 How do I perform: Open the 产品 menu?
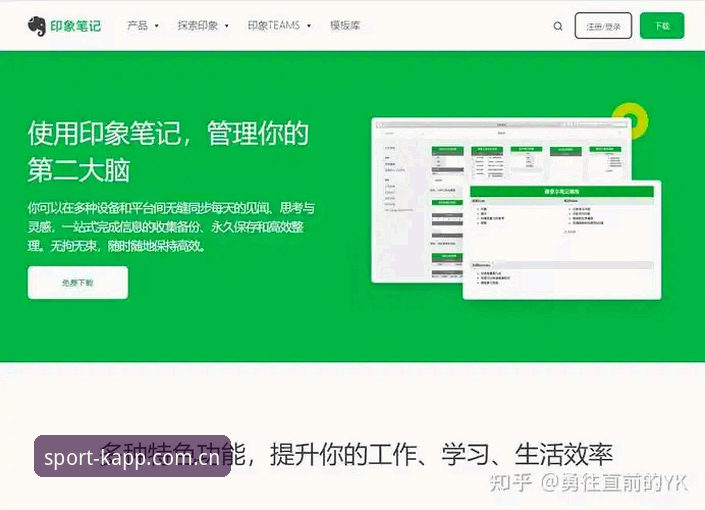138,26
